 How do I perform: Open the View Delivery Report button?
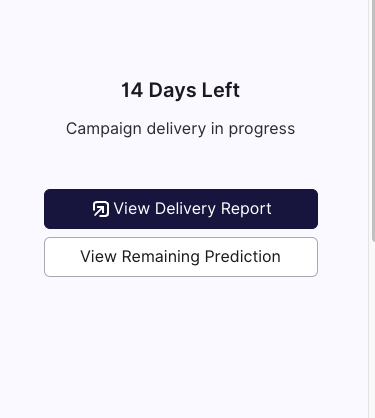(181, 209)
